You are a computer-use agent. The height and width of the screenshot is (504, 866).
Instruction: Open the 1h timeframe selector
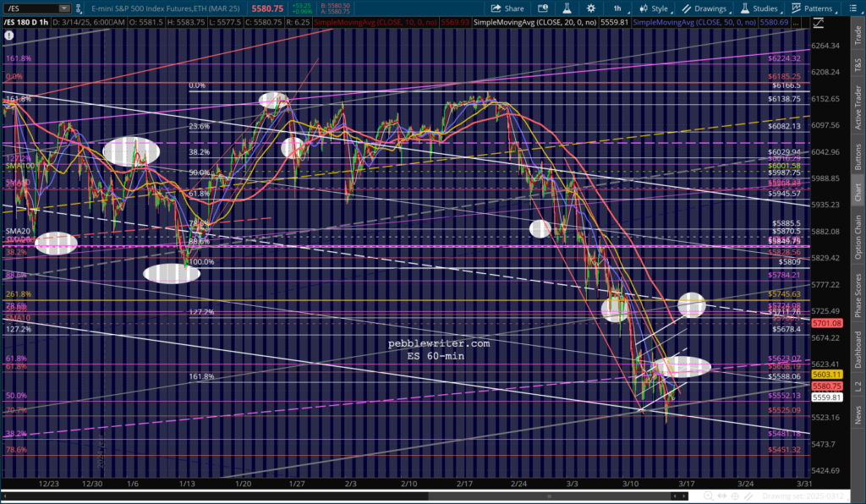(x=618, y=8)
